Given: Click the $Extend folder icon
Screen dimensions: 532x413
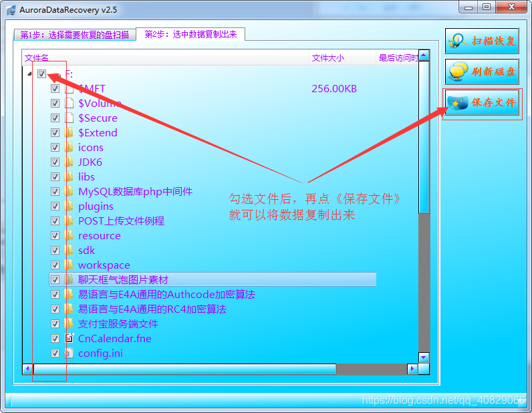Looking at the screenshot, I should pyautogui.click(x=69, y=133).
